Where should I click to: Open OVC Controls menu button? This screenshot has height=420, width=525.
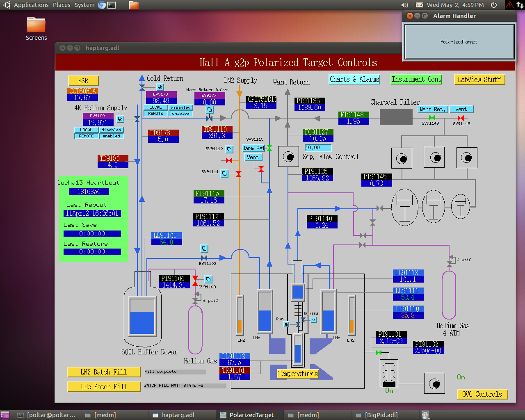pyautogui.click(x=482, y=394)
